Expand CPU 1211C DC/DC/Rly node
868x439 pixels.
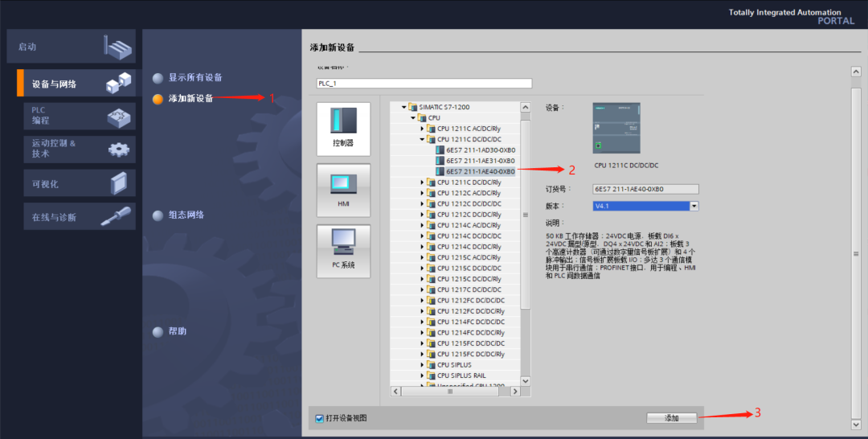[422, 183]
